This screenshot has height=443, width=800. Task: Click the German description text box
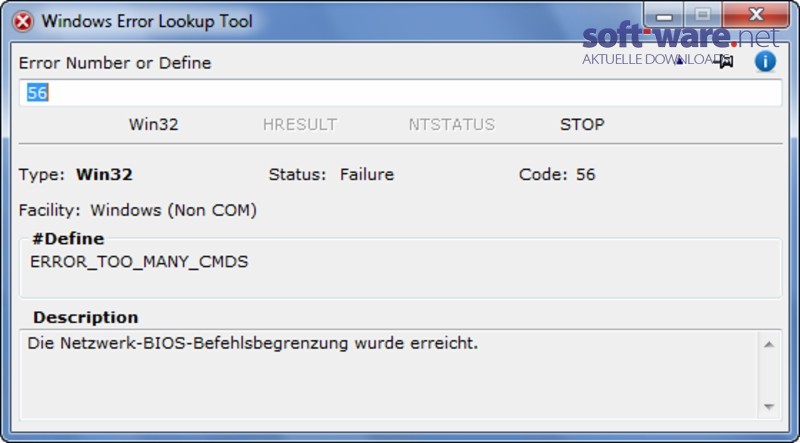pyautogui.click(x=390, y=375)
